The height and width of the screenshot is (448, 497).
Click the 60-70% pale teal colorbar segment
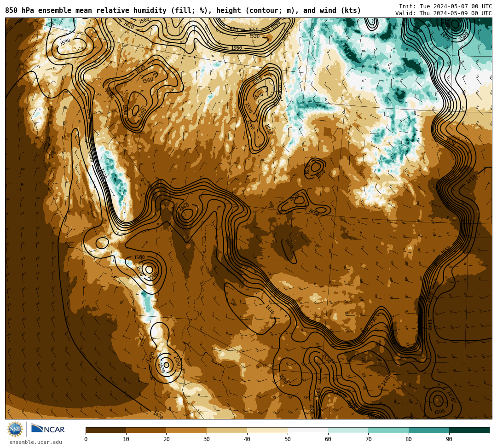point(348,430)
